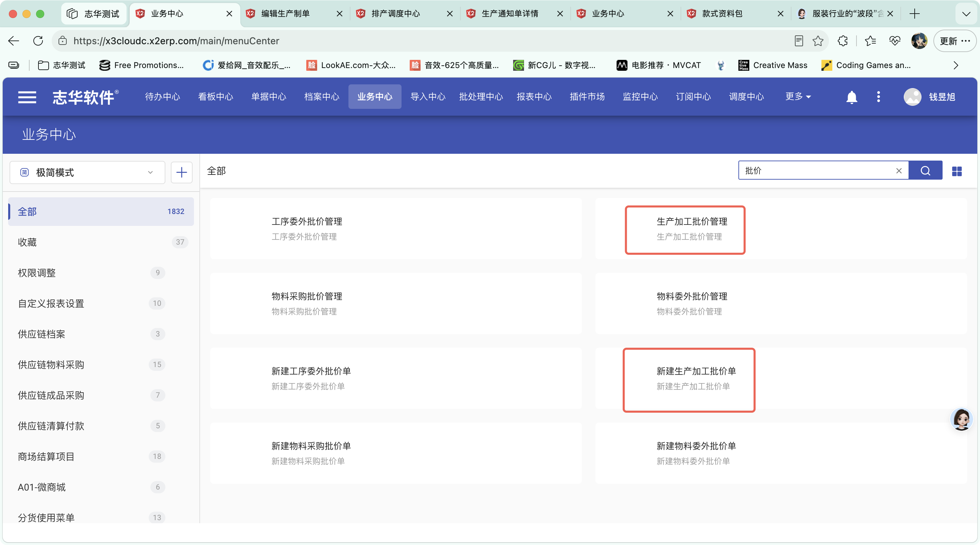Select A01-微商城 in sidebar
Viewport: 980px width, 545px height.
pos(101,487)
